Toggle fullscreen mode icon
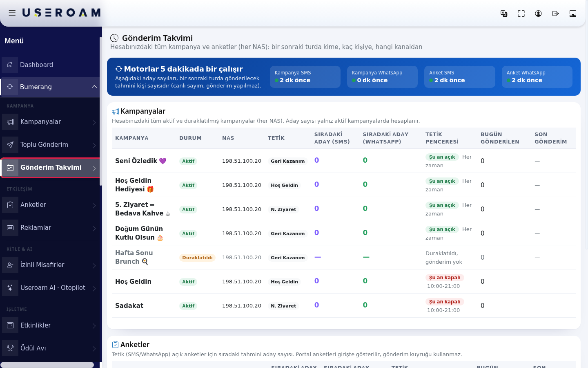Viewport: 588px width, 368px height. (521, 13)
